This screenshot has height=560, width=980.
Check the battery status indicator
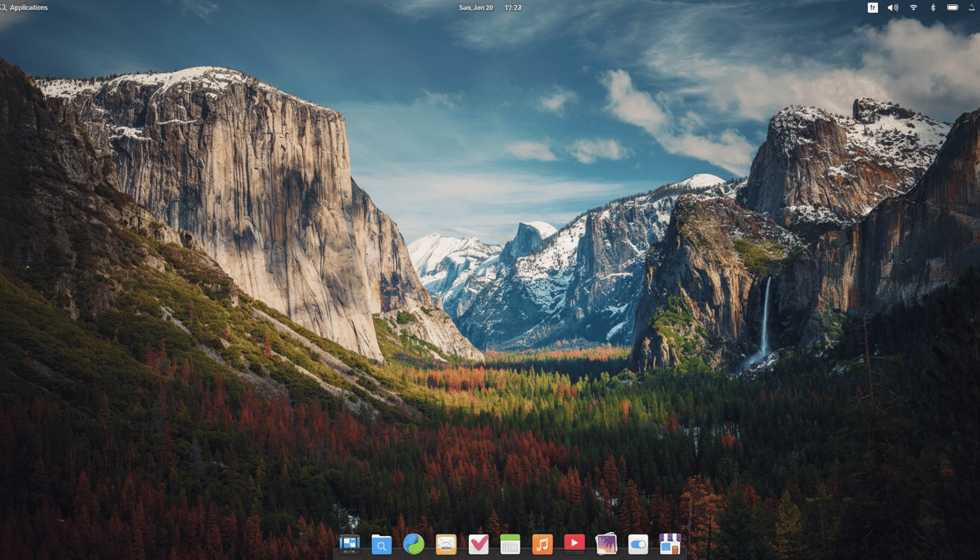pos(952,7)
